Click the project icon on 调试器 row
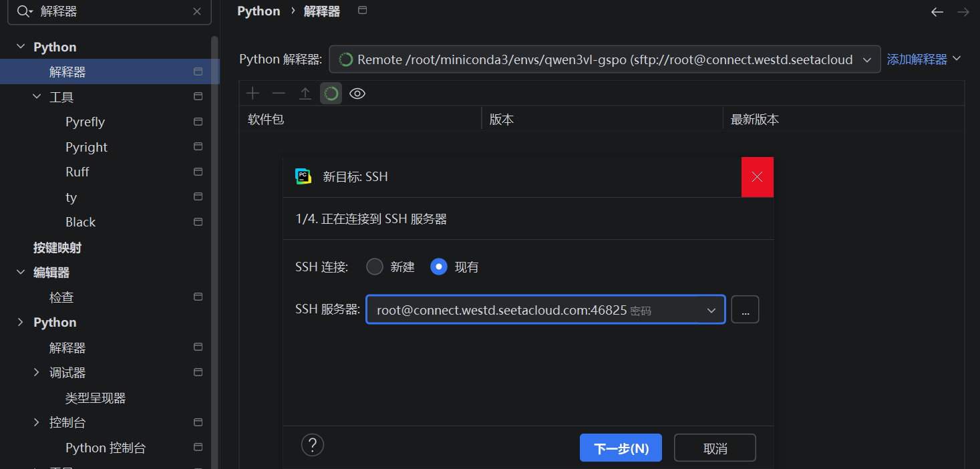Screen dimensions: 980x469 tap(198, 372)
